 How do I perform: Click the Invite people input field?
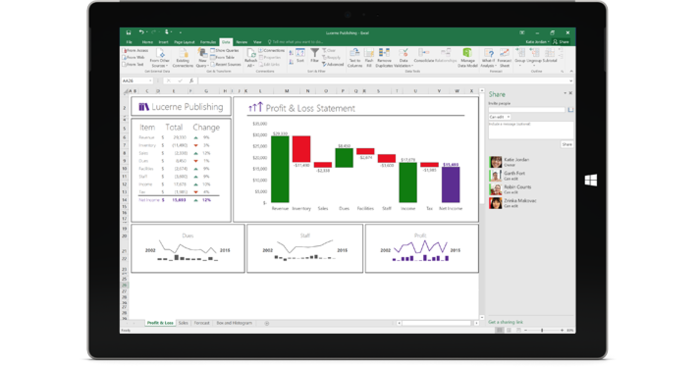527,110
